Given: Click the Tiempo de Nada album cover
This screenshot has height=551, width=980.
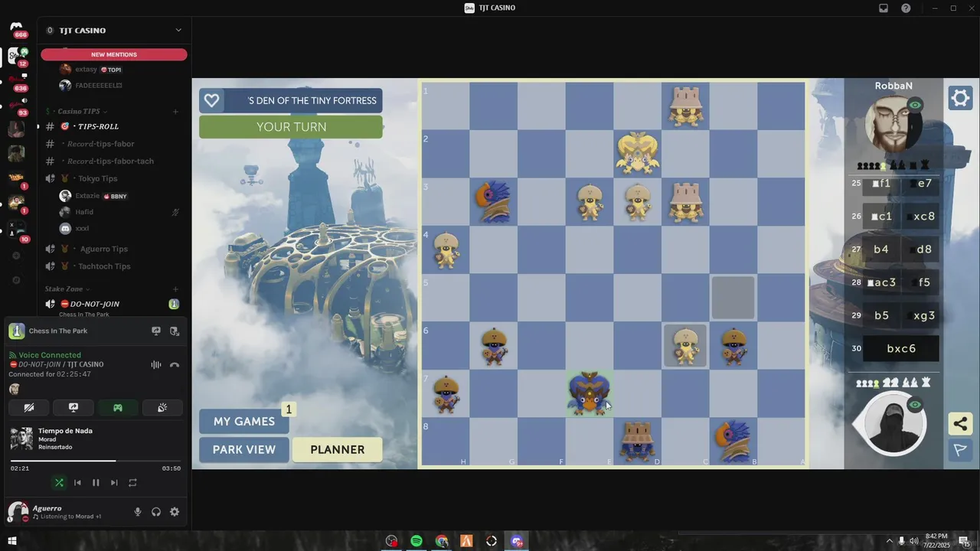Looking at the screenshot, I should pyautogui.click(x=21, y=439).
